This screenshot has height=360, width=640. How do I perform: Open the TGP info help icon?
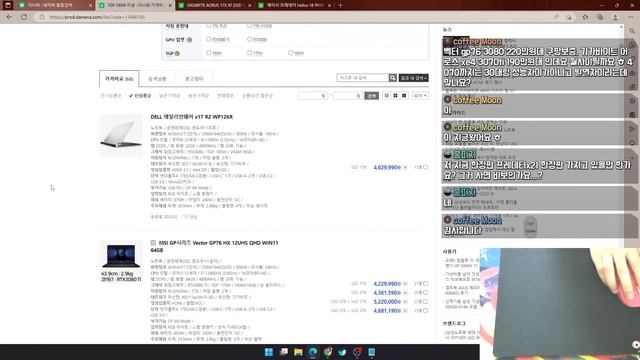pos(177,53)
